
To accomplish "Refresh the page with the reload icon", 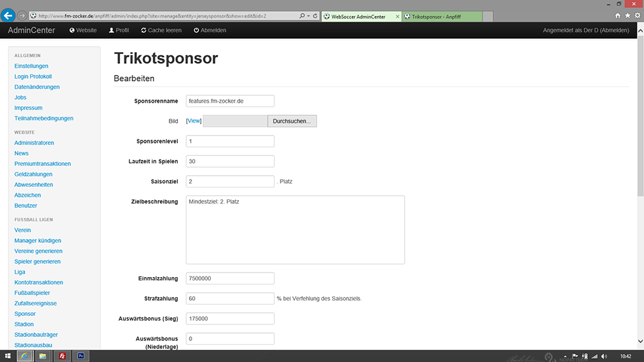I will point(315,15).
